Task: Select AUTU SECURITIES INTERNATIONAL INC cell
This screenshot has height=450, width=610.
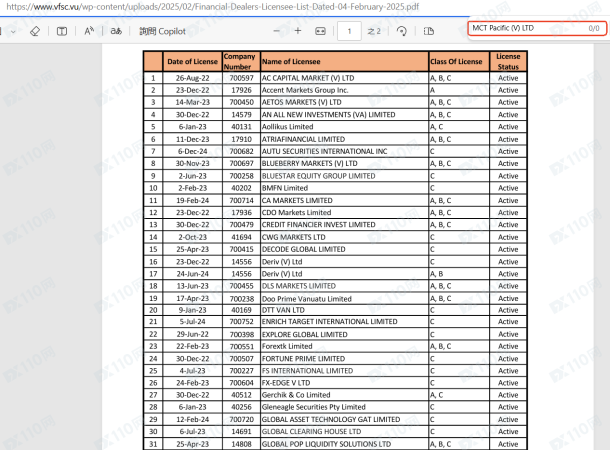Action: click(344, 151)
